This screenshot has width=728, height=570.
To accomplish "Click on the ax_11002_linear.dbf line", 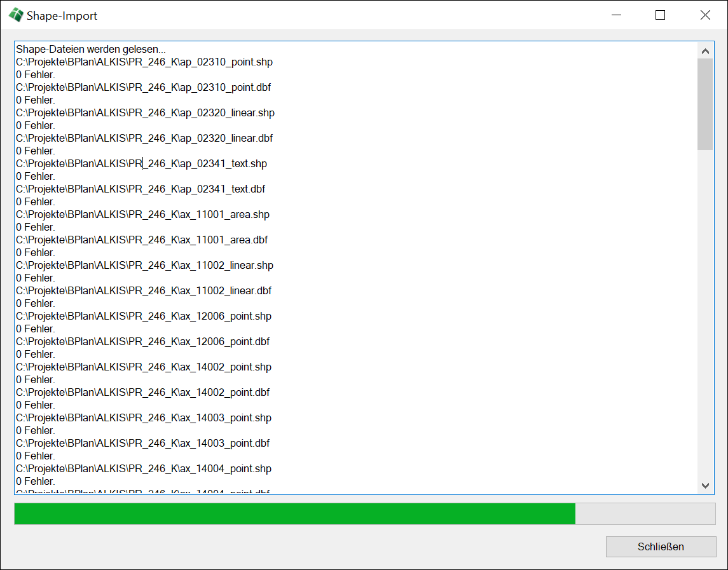I will pyautogui.click(x=144, y=290).
